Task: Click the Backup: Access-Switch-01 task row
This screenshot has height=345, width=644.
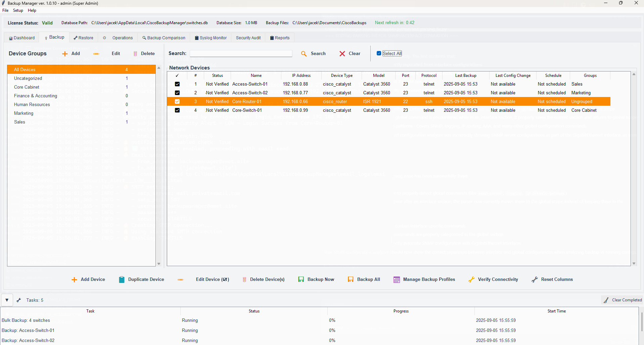Action: pyautogui.click(x=319, y=331)
